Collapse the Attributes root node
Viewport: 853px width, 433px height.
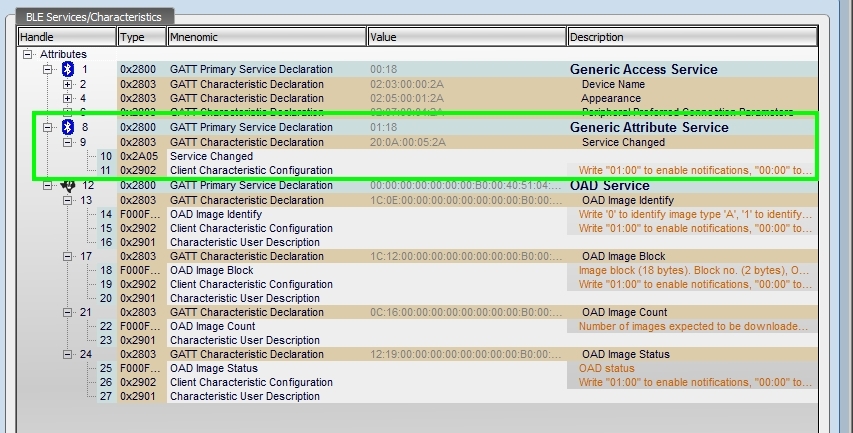point(27,54)
